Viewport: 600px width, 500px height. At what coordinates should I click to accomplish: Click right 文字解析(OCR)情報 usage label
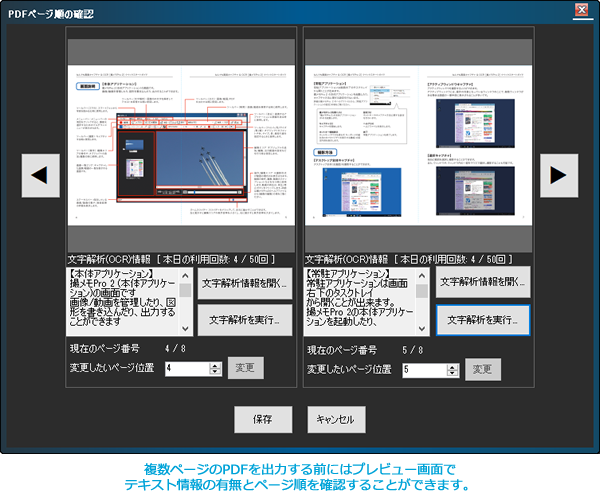tap(408, 259)
